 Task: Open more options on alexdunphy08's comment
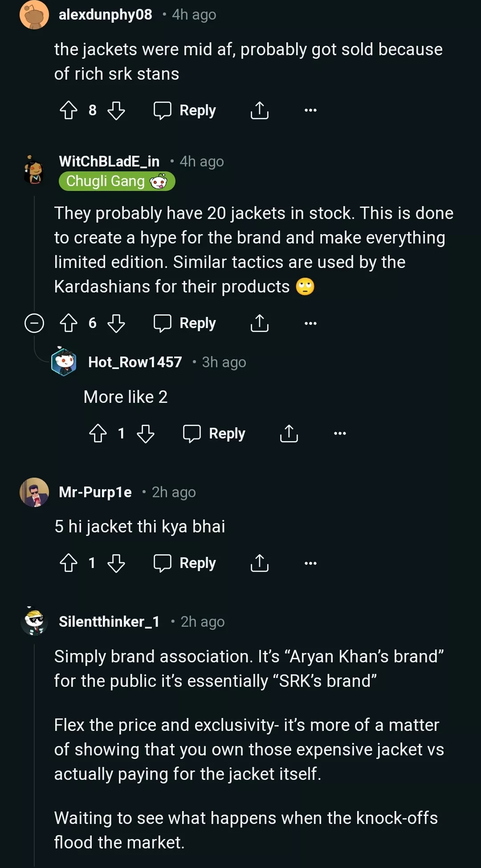tap(310, 110)
